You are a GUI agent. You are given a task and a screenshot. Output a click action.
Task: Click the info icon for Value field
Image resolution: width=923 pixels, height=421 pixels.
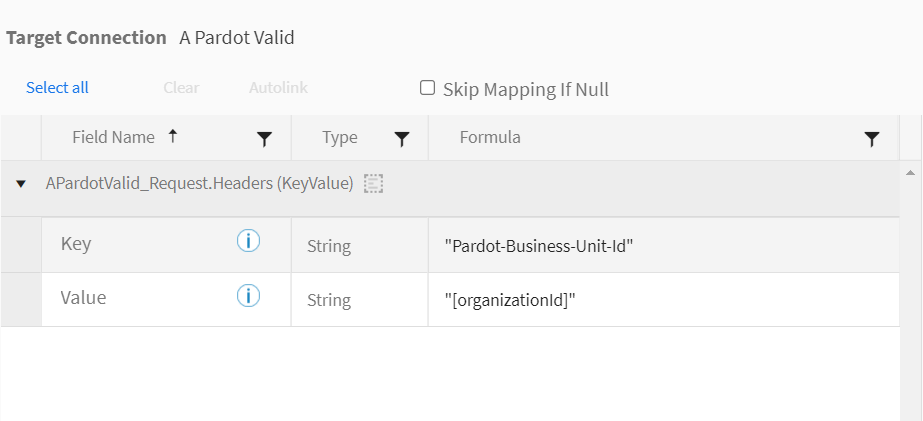tap(248, 296)
